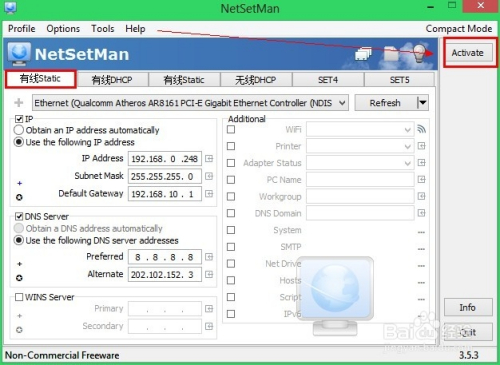Open the Help menu
Image resolution: width=500 pixels, height=365 pixels.
point(135,29)
